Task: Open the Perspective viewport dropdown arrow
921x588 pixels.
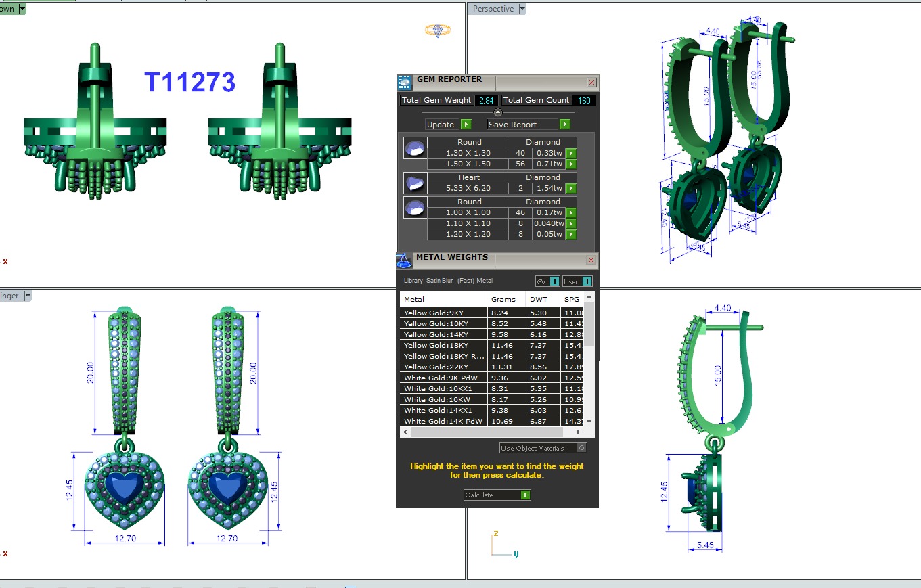Action: 522,9
